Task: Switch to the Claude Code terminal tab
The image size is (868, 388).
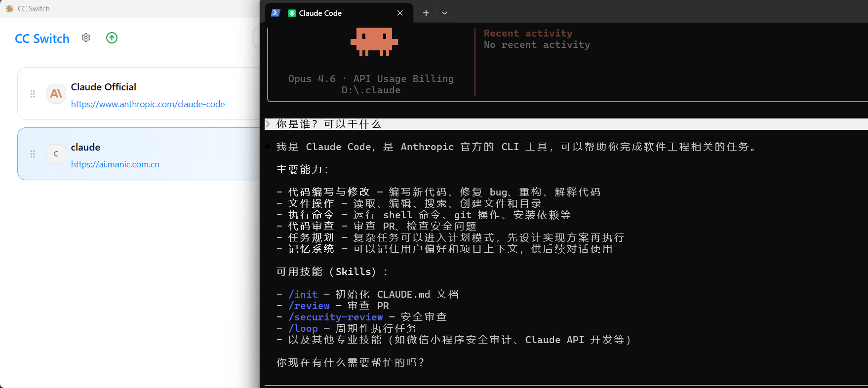Action: coord(338,13)
